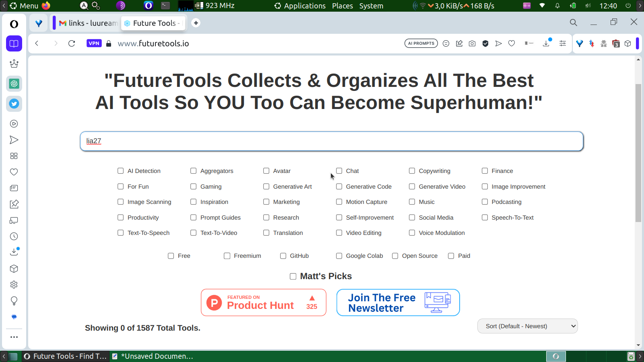Open Easy Setup sliders icon
Image resolution: width=644 pixels, height=362 pixels.
click(x=563, y=43)
